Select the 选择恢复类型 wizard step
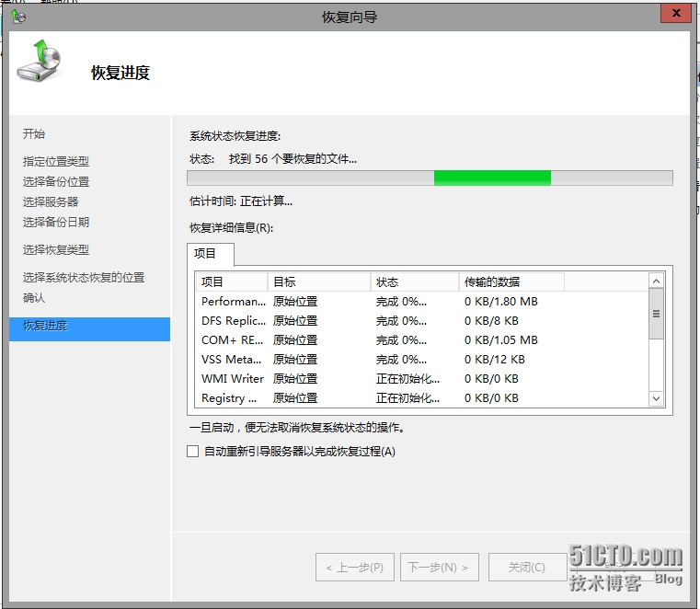Viewport: 700px width, 609px height. point(56,249)
